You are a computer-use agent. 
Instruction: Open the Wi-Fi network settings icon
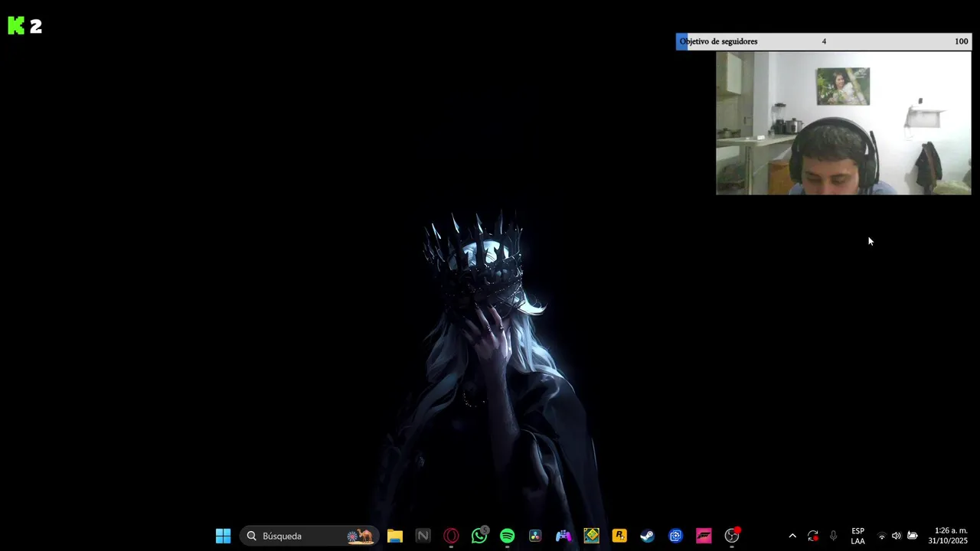point(882,536)
